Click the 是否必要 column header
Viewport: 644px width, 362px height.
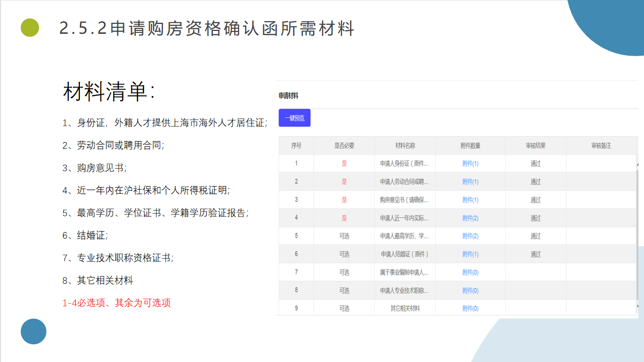(344, 146)
